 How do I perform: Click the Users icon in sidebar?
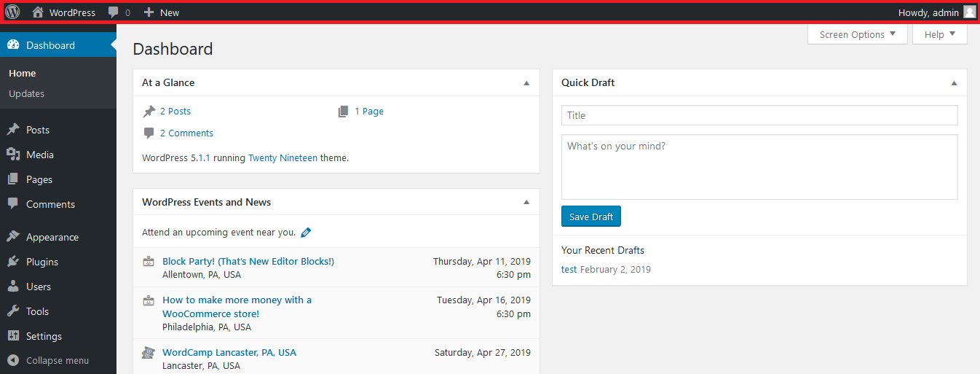[x=13, y=287]
